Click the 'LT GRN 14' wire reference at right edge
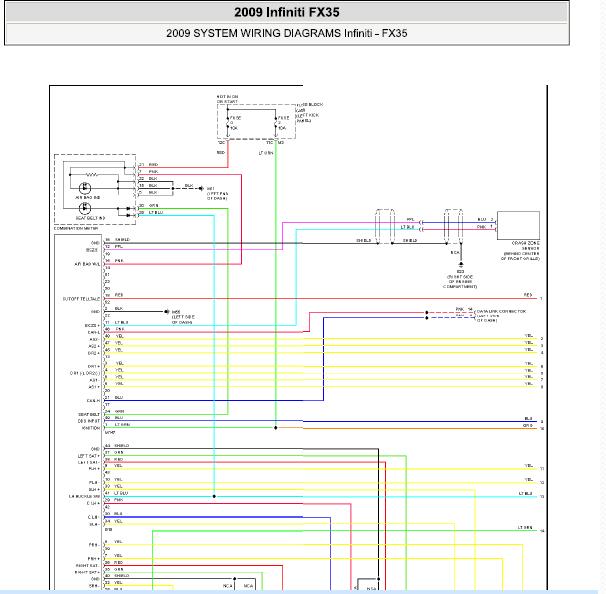Screen dimensions: 606x594 tap(531, 529)
